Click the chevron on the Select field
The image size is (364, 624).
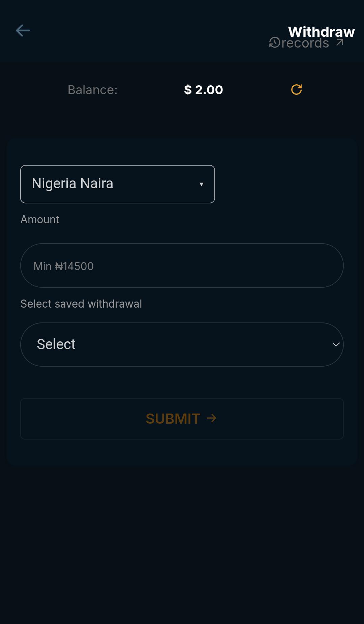click(x=336, y=344)
